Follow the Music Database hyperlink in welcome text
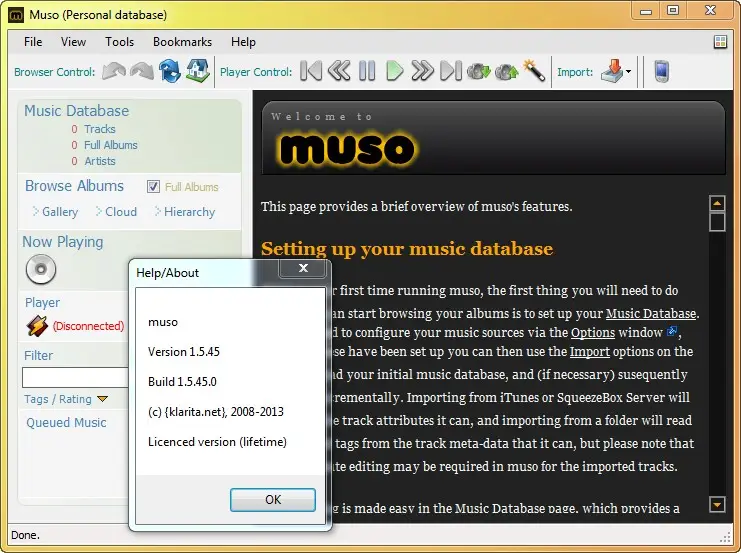This screenshot has width=741, height=553. tap(650, 313)
